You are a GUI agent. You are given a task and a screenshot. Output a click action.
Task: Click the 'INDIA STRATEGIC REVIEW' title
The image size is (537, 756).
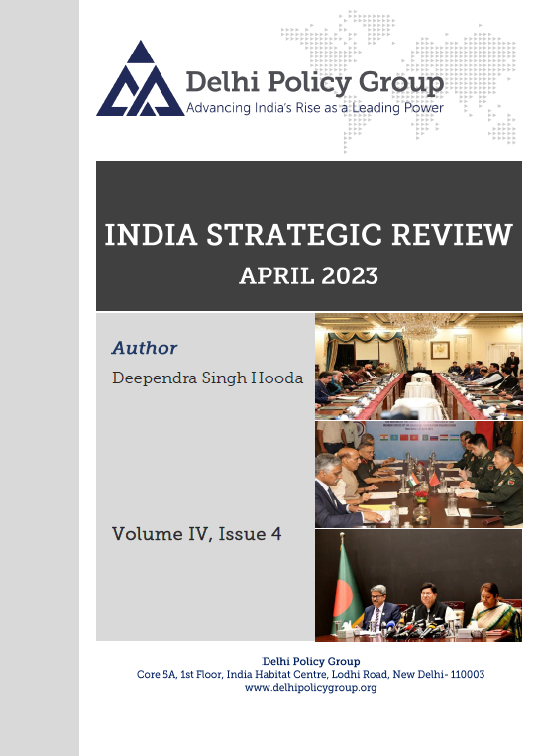coord(308,234)
